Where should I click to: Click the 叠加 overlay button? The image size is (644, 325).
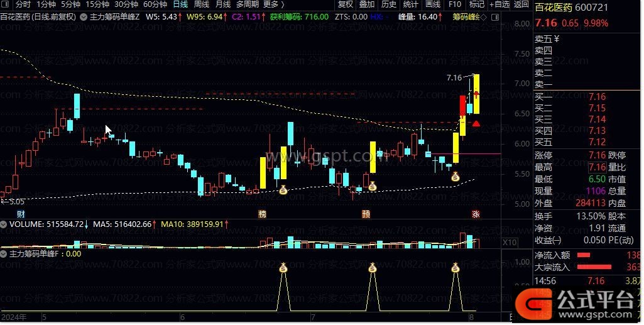point(367,4)
